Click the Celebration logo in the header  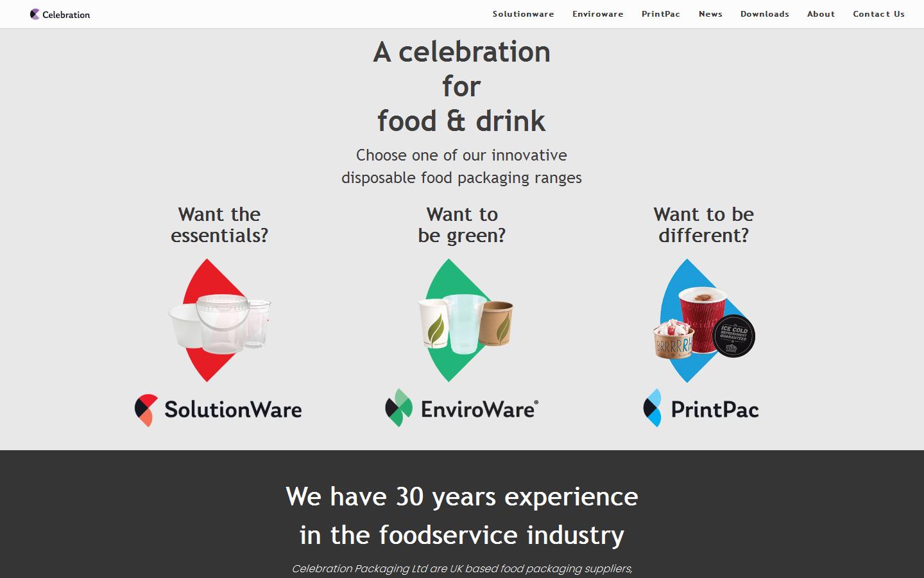[x=60, y=13]
